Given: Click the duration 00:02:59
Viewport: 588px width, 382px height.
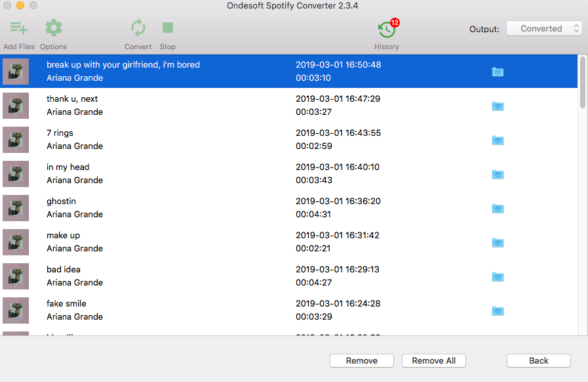Looking at the screenshot, I should (314, 146).
